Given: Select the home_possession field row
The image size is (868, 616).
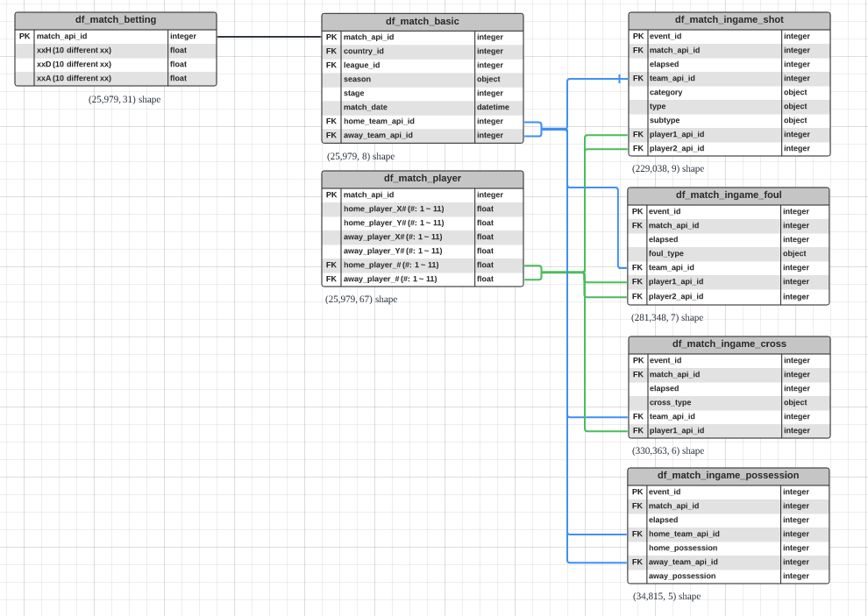Looking at the screenshot, I should (714, 548).
